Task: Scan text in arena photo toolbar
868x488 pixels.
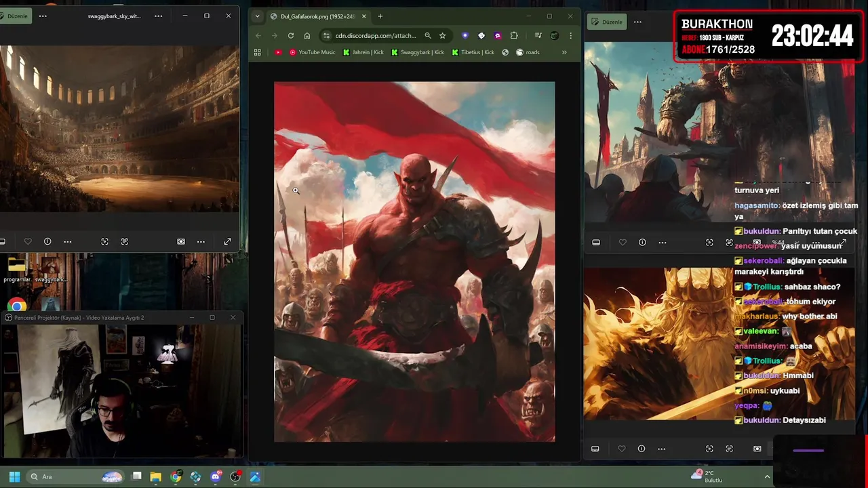Action: [125, 241]
